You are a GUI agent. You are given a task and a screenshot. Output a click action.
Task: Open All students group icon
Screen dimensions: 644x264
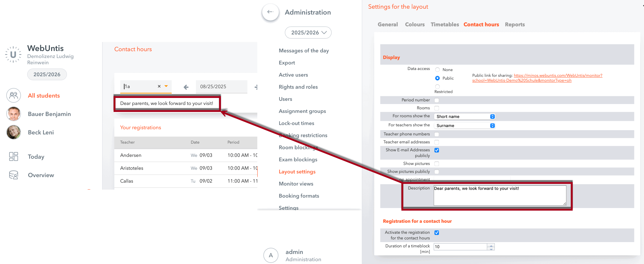[13, 95]
